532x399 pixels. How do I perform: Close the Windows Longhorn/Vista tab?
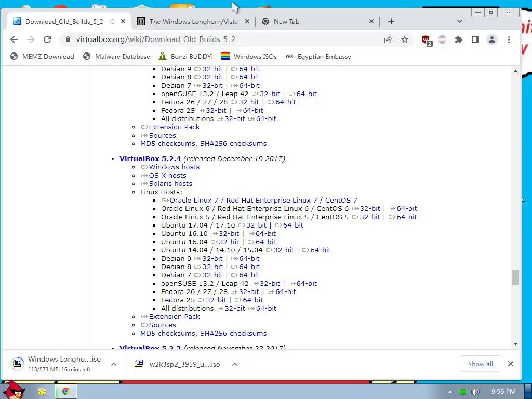(247, 21)
